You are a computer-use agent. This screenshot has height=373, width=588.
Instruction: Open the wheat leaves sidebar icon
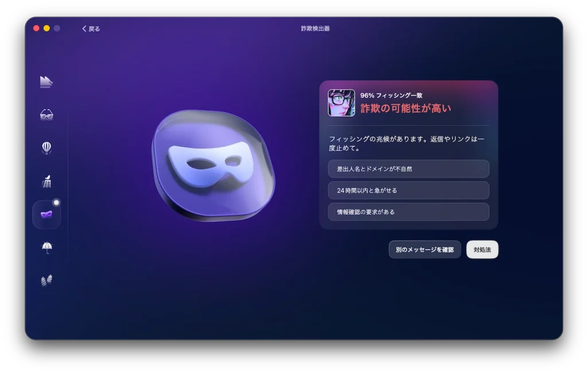pyautogui.click(x=47, y=280)
